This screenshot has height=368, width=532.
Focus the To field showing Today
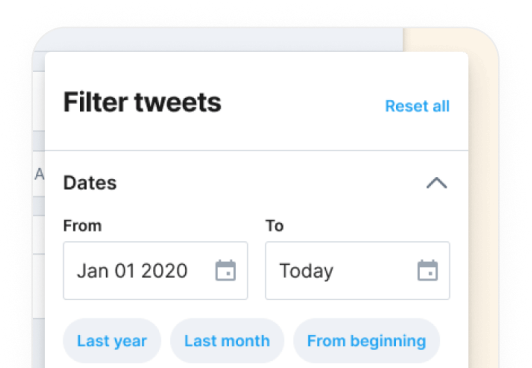coord(358,271)
